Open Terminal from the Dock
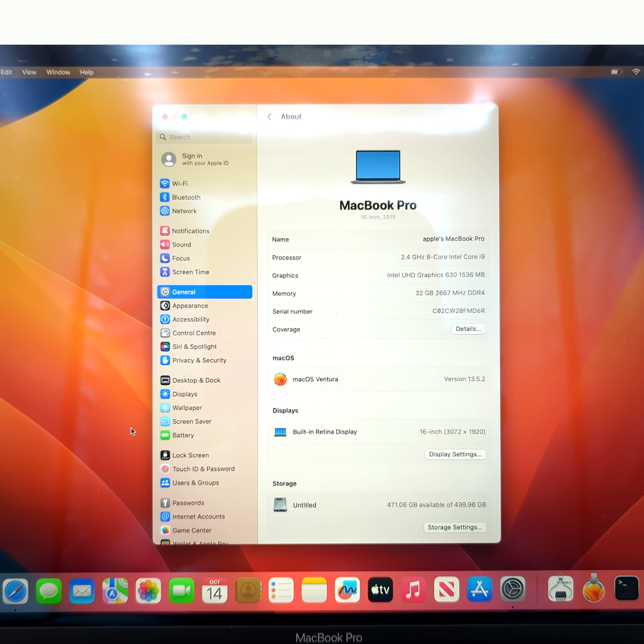Image resolution: width=644 pixels, height=644 pixels. tap(627, 588)
